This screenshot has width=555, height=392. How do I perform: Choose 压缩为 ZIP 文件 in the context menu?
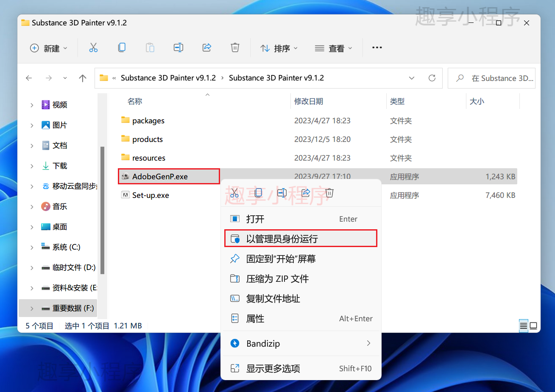coord(301,279)
